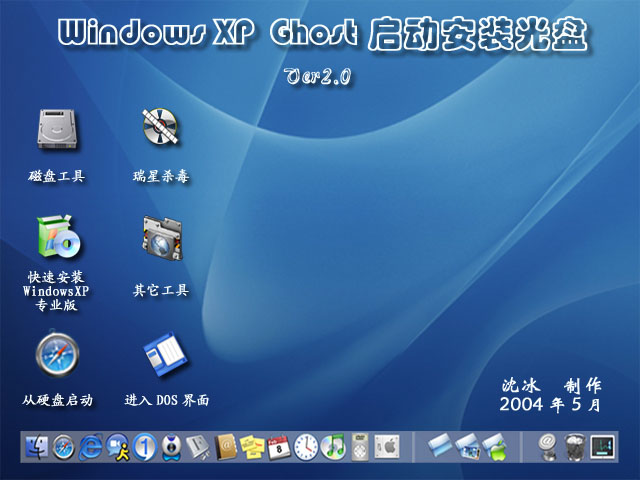Open the 磁盘工具 hard drive icon

[57, 129]
